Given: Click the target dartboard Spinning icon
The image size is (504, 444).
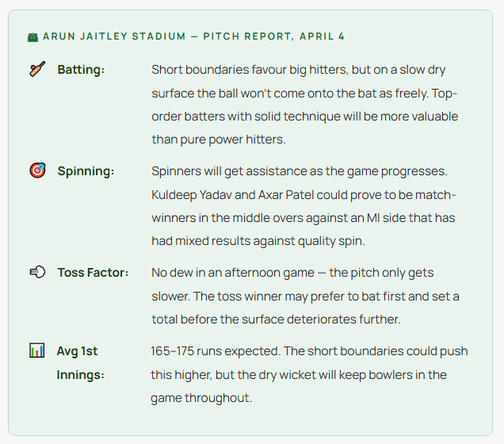Looking at the screenshot, I should click(36, 170).
